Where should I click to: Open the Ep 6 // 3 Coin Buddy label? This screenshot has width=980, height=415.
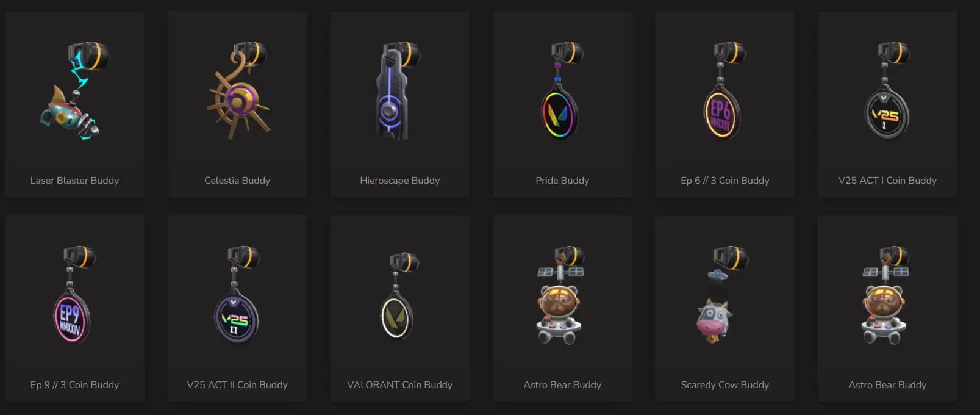pyautogui.click(x=725, y=181)
